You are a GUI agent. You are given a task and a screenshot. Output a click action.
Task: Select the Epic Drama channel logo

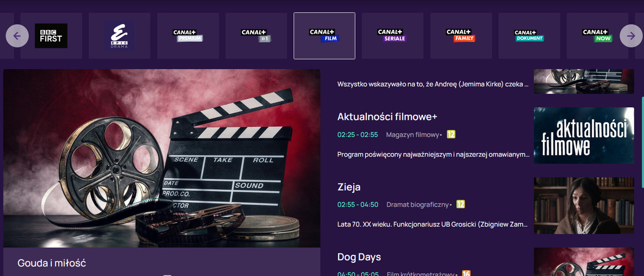pos(119,36)
